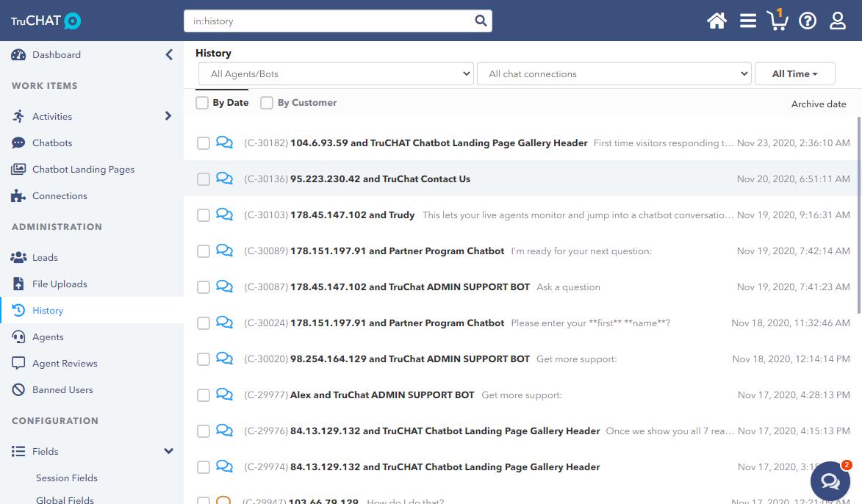Click timestamp Nov 18, 2020, 11:32:46 AM

click(x=791, y=323)
